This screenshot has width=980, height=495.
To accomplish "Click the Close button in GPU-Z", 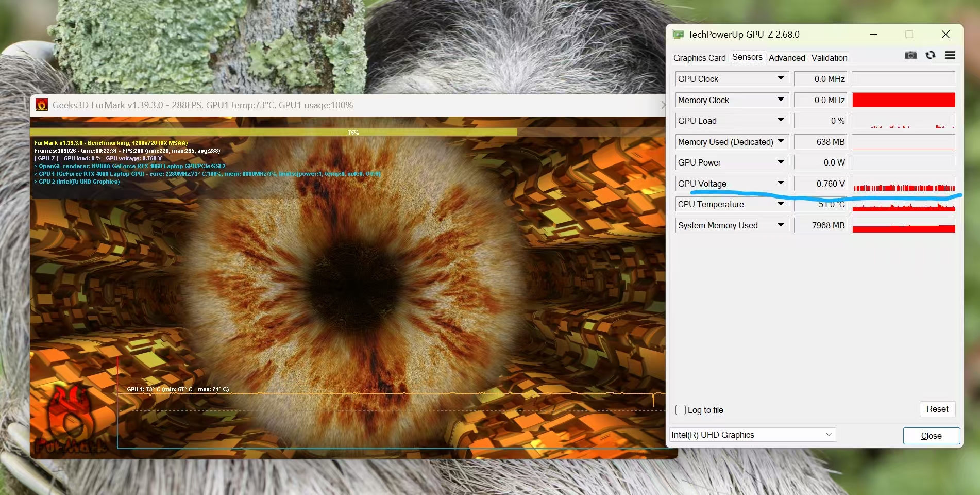I will [931, 436].
